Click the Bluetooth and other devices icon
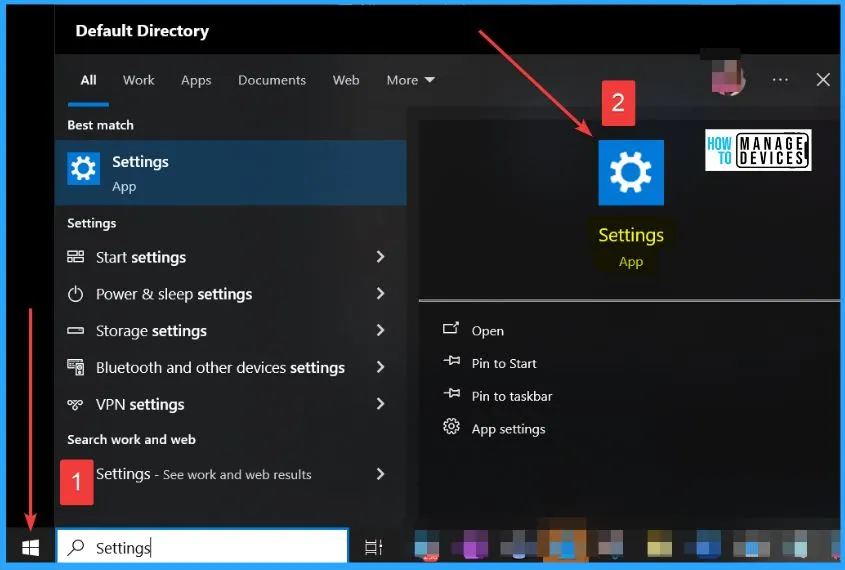This screenshot has height=570, width=845. point(75,367)
